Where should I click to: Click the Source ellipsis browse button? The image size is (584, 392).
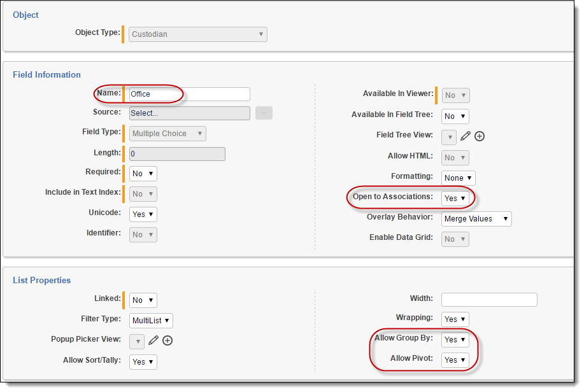264,113
